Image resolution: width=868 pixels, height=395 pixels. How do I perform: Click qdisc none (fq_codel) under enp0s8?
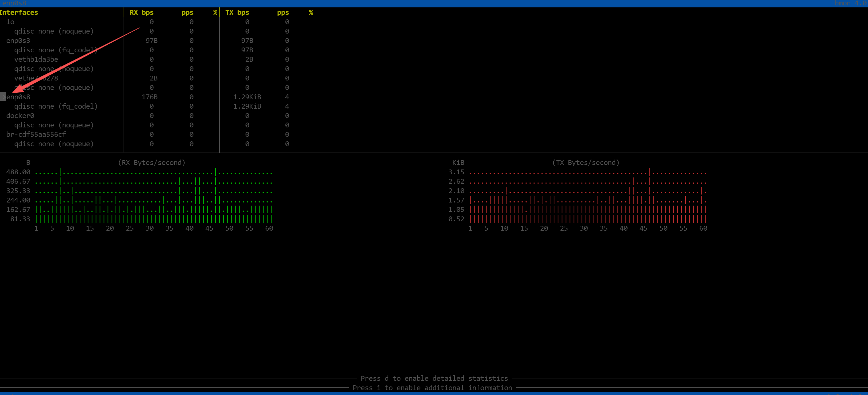pyautogui.click(x=55, y=106)
